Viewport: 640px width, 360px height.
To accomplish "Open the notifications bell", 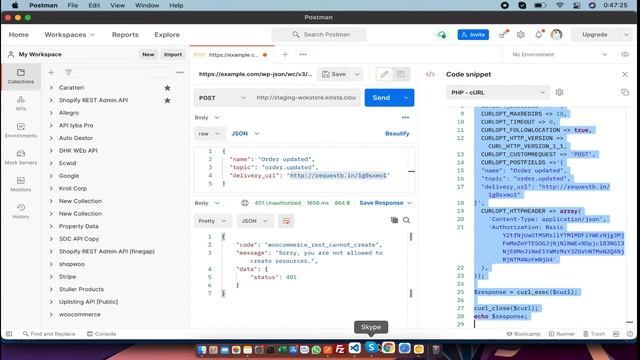I will (x=539, y=35).
